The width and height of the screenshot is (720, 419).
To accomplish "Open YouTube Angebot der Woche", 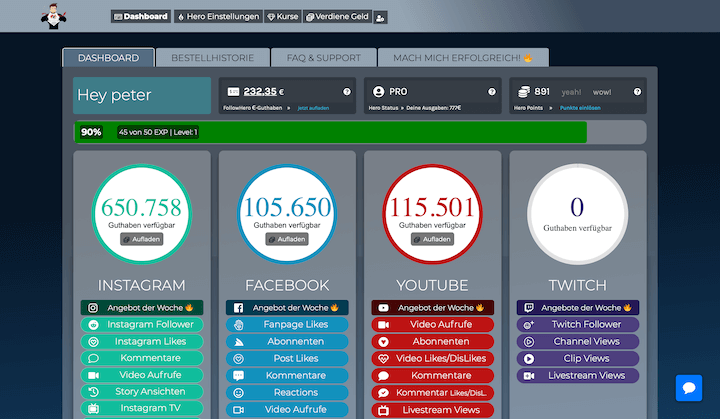I will coord(433,308).
